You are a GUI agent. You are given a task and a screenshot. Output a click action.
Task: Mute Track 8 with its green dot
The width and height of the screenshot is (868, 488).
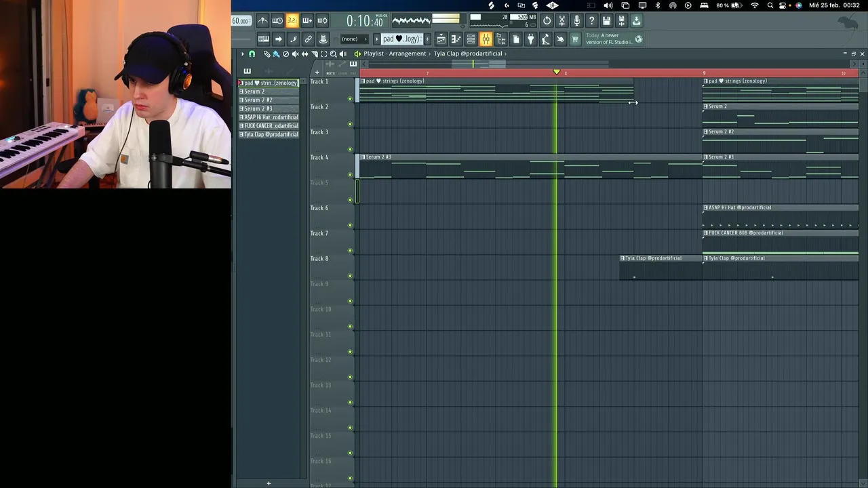tap(351, 276)
